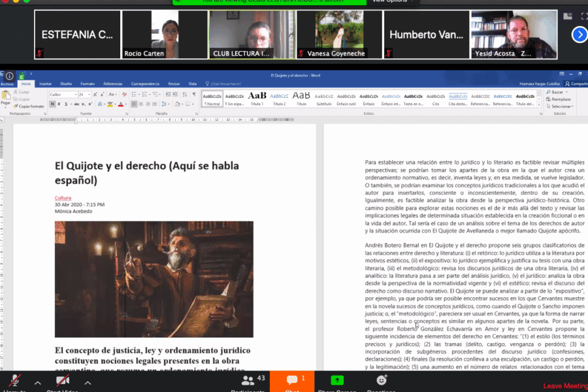Screen dimensions: 588x392
Task: Expand audio options arrow beside microphone
Action: click(37, 382)
